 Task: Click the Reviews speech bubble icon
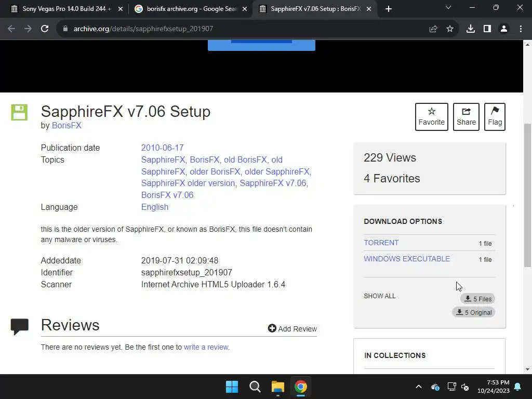pos(19,326)
